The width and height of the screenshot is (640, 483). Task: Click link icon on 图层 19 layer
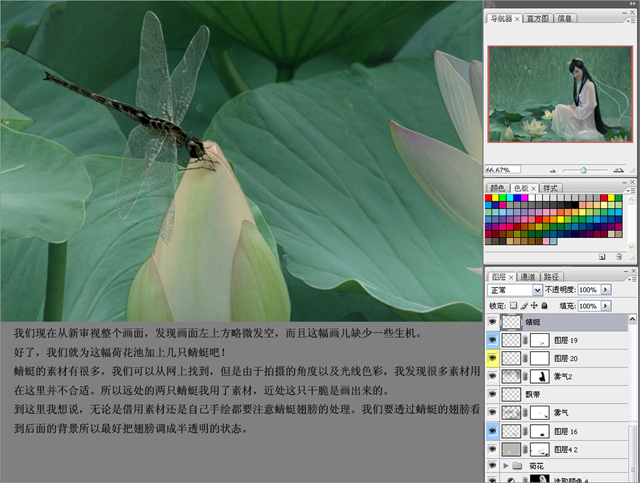(525, 340)
